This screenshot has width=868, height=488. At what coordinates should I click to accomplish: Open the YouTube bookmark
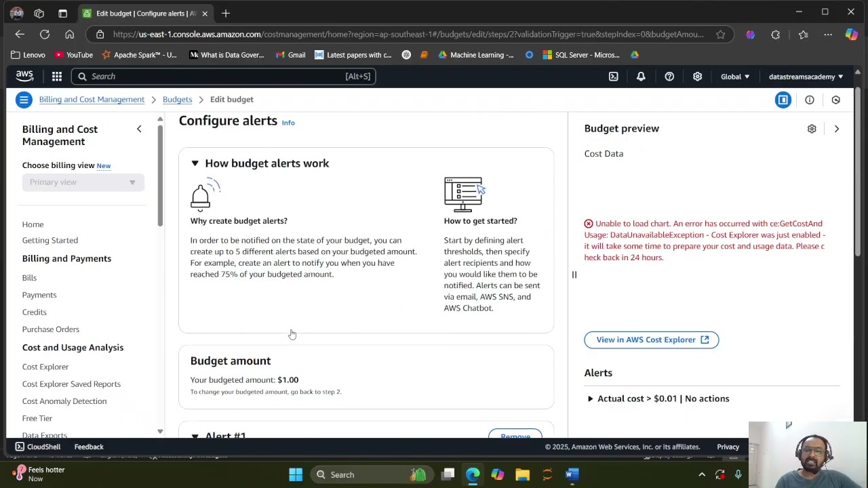click(73, 55)
